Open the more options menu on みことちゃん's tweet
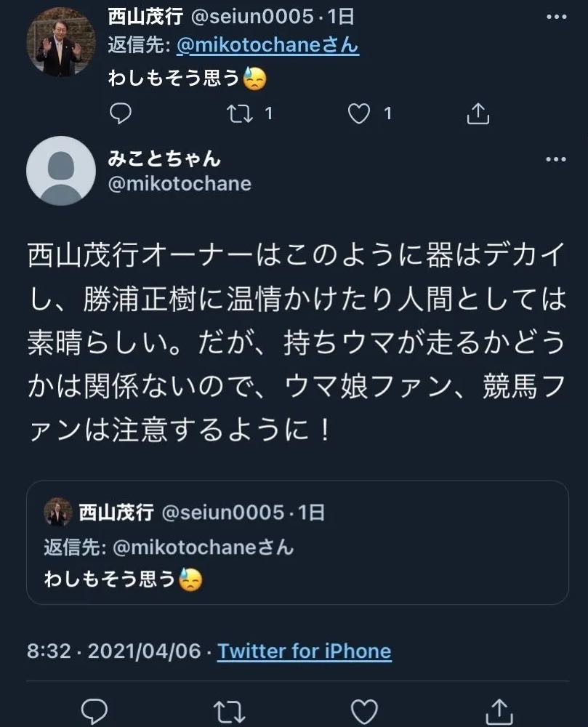 pyautogui.click(x=555, y=160)
